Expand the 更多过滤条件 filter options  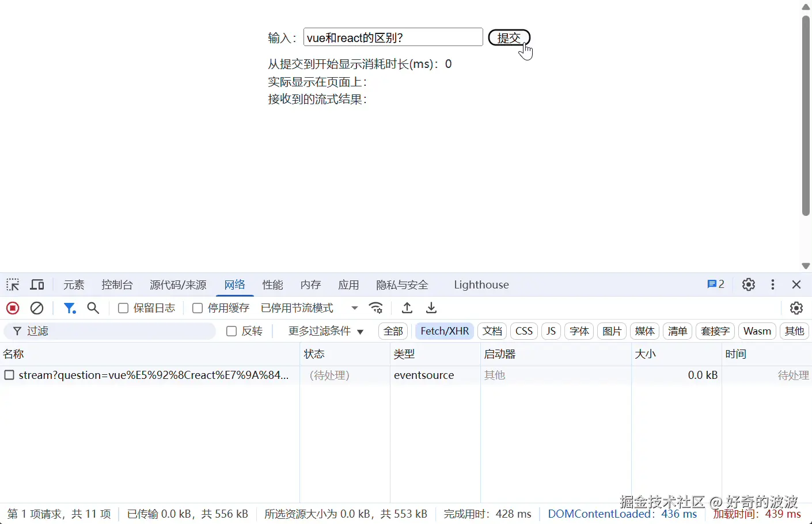[x=326, y=331]
